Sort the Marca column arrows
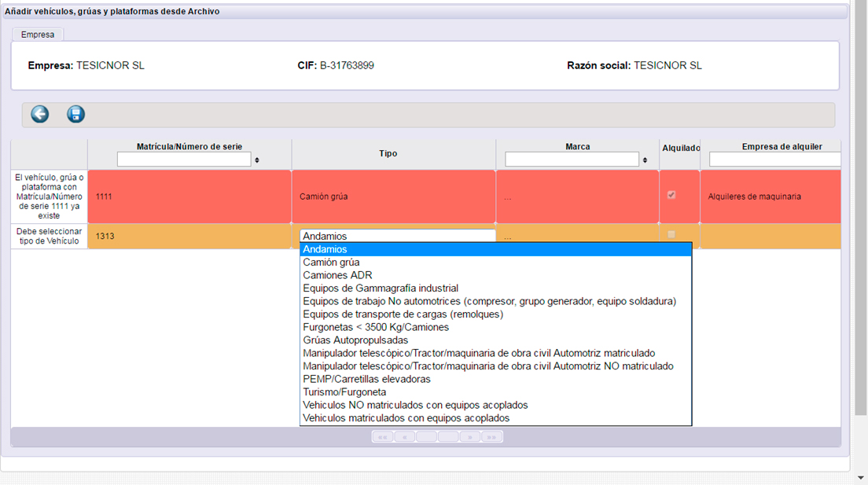 point(645,160)
